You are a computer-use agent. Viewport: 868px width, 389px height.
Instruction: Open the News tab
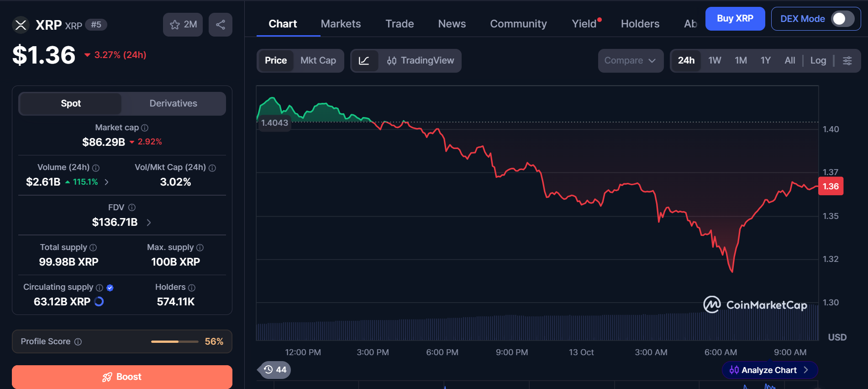[452, 24]
